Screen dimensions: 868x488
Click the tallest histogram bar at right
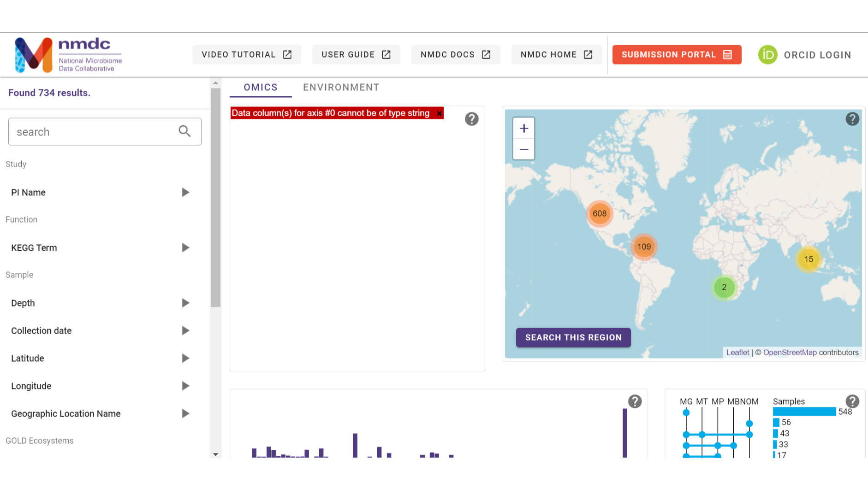click(x=625, y=433)
